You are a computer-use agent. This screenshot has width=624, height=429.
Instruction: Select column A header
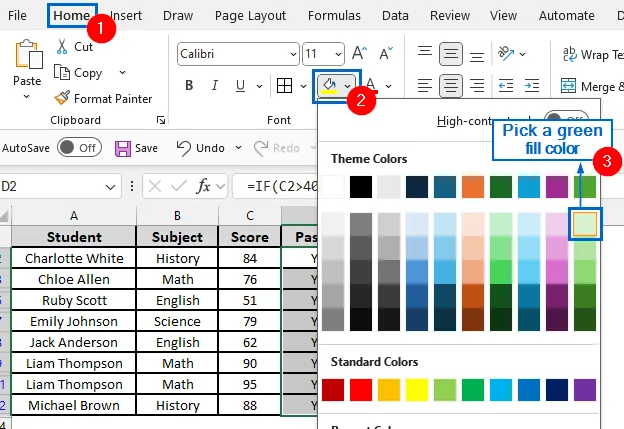click(x=74, y=216)
